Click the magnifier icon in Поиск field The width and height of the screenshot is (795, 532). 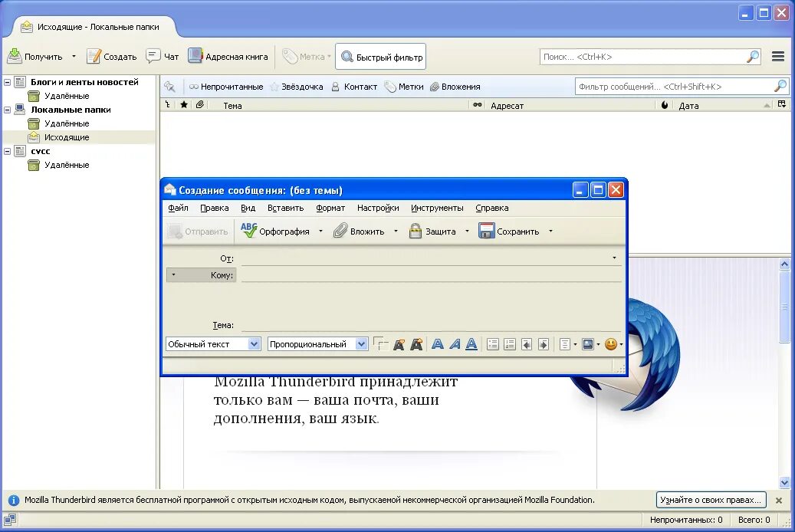pyautogui.click(x=753, y=57)
